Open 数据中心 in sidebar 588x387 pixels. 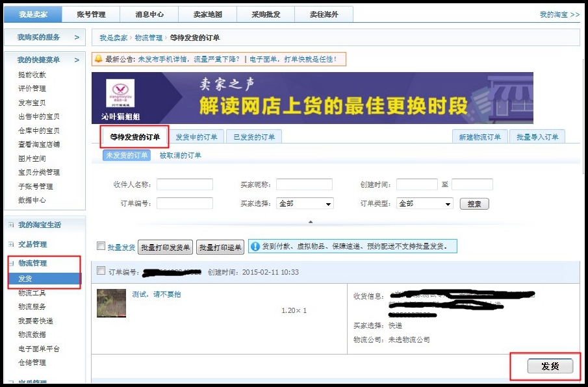tap(32, 200)
